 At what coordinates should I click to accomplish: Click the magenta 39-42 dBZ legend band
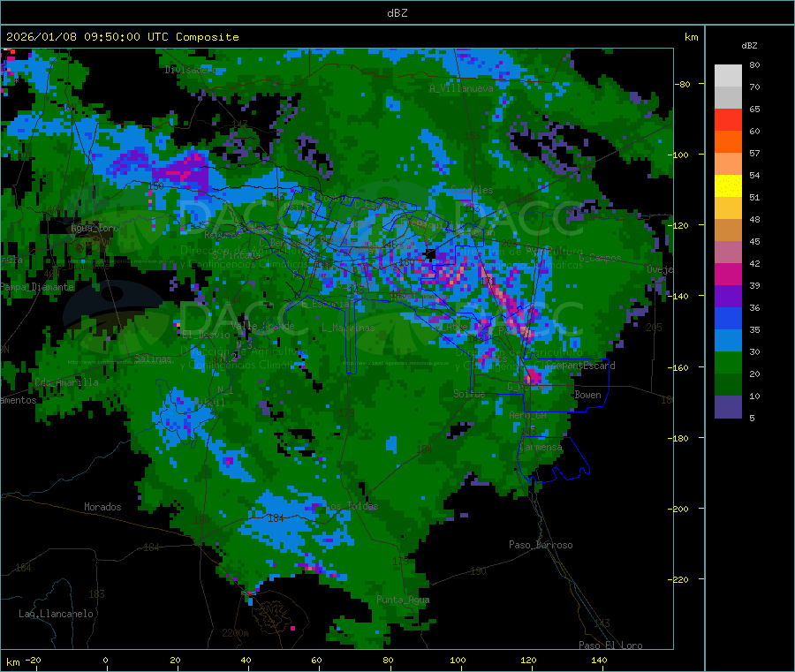pyautogui.click(x=728, y=274)
